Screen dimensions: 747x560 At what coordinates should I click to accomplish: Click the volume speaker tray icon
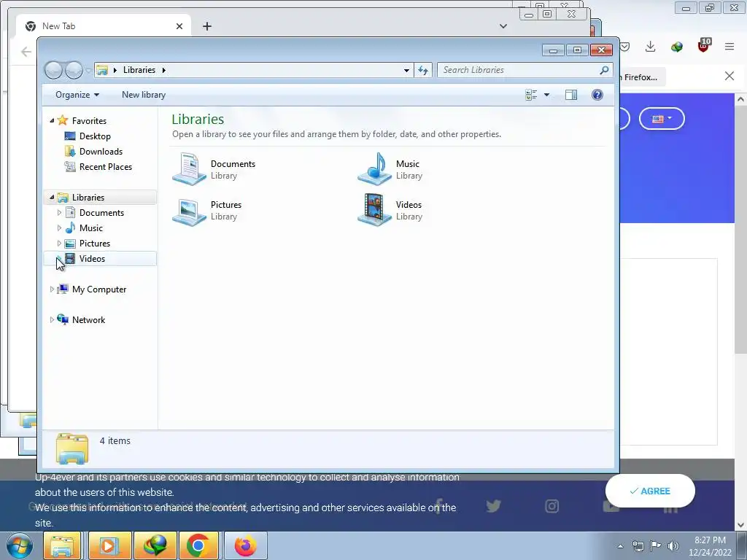click(x=673, y=546)
